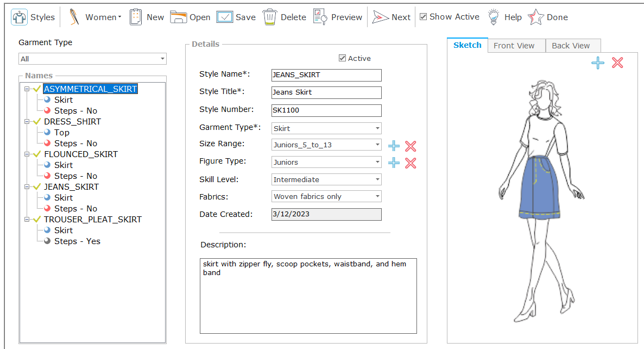
Task: Toggle the Show Active checkbox
Action: pyautogui.click(x=424, y=17)
